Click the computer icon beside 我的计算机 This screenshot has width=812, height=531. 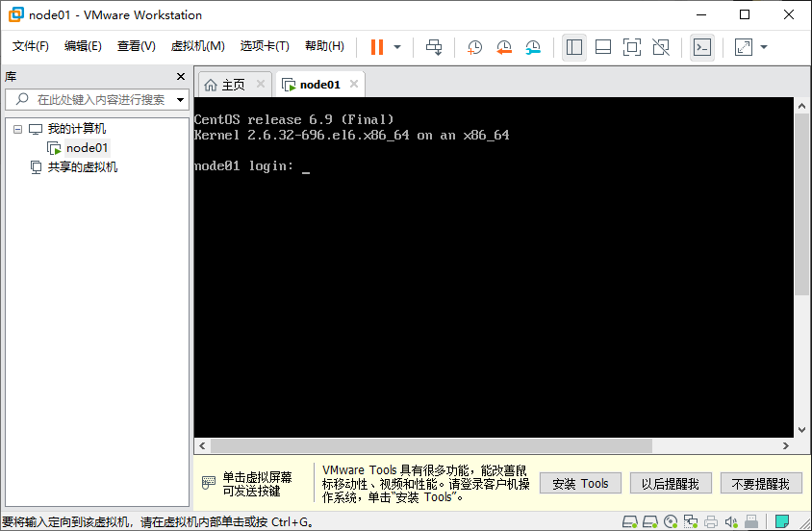tap(36, 129)
